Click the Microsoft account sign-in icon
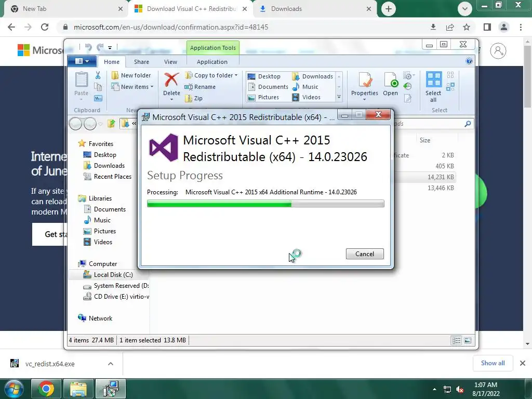This screenshot has width=532, height=399. 498,51
